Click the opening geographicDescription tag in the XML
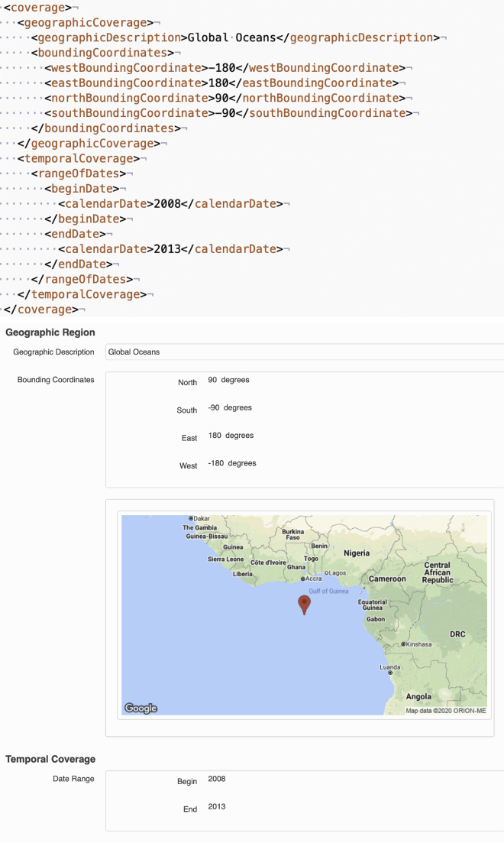The image size is (504, 843). [107, 37]
